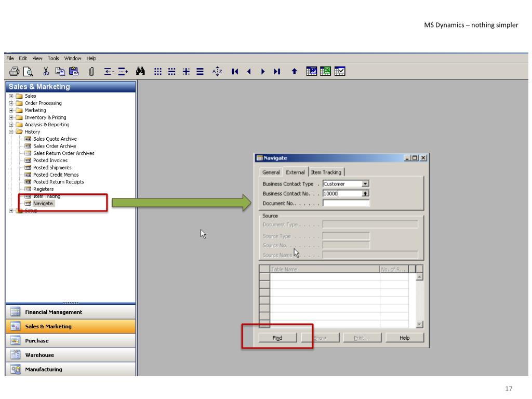
Task: Open Posted Credit Memos
Action: (56, 175)
